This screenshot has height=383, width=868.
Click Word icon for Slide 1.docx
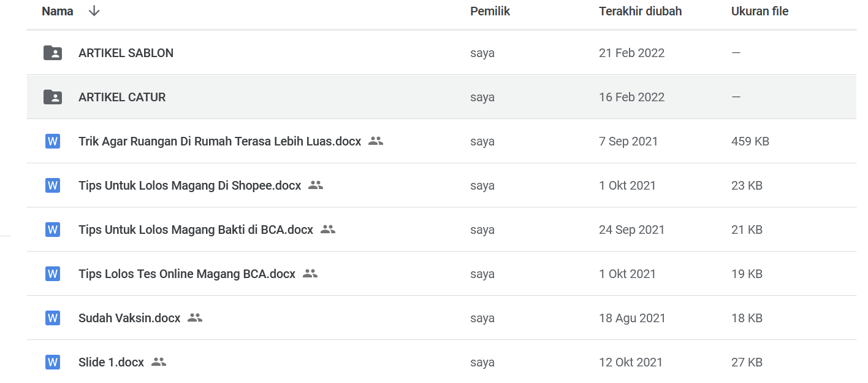(x=53, y=362)
